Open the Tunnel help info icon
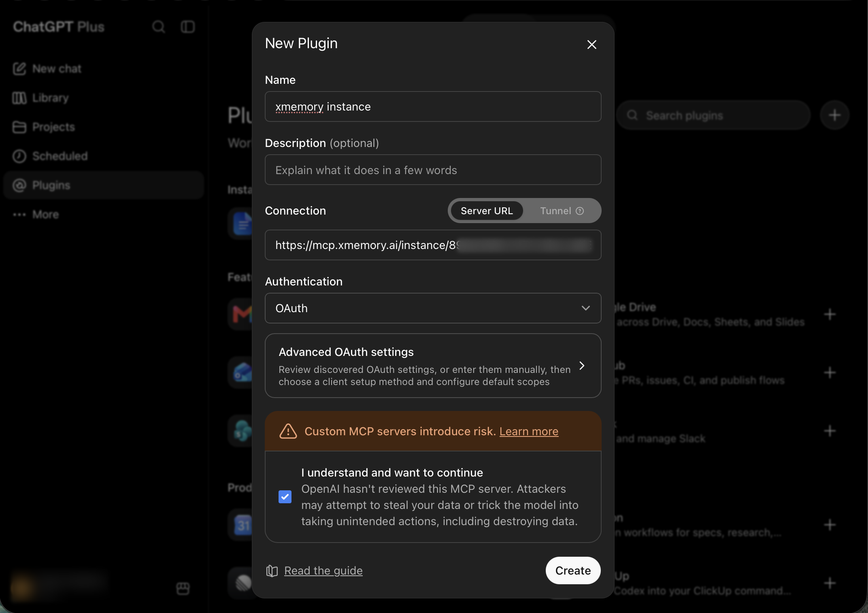868x613 pixels. tap(580, 211)
